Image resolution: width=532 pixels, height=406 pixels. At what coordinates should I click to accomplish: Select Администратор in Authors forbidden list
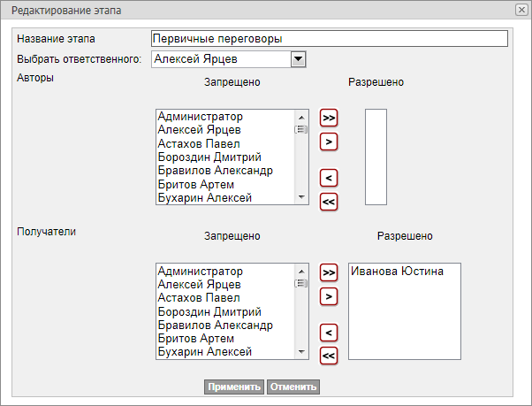pyautogui.click(x=200, y=116)
